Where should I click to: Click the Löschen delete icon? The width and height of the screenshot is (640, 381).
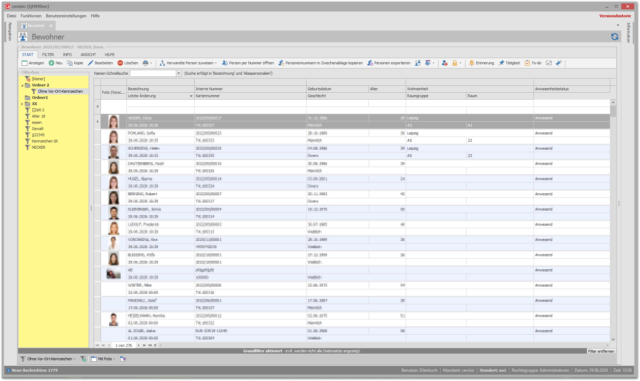point(120,63)
